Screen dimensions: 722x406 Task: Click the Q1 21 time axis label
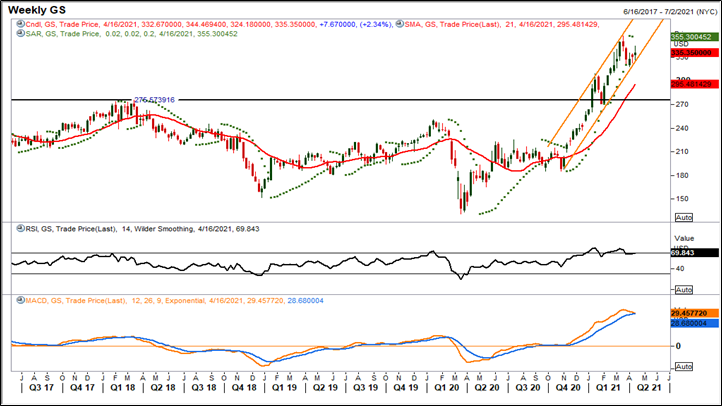point(608,388)
